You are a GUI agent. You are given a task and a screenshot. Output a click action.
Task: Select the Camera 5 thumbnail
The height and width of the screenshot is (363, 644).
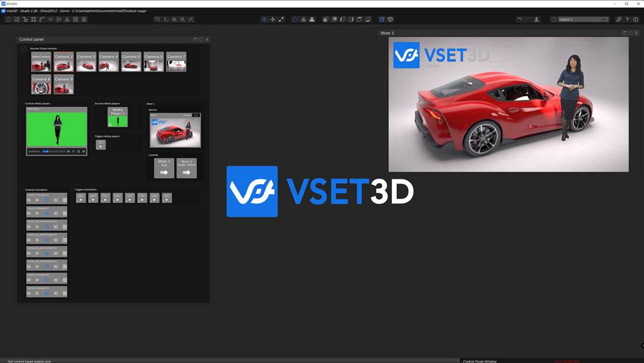(x=131, y=61)
